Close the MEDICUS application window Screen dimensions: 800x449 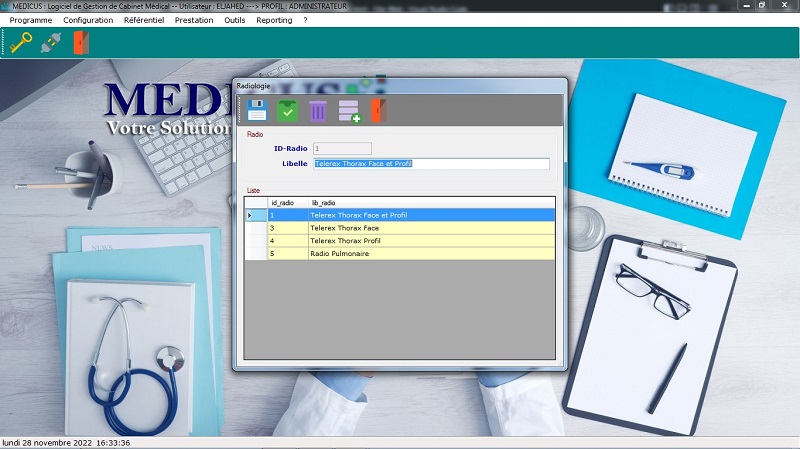coord(784,5)
